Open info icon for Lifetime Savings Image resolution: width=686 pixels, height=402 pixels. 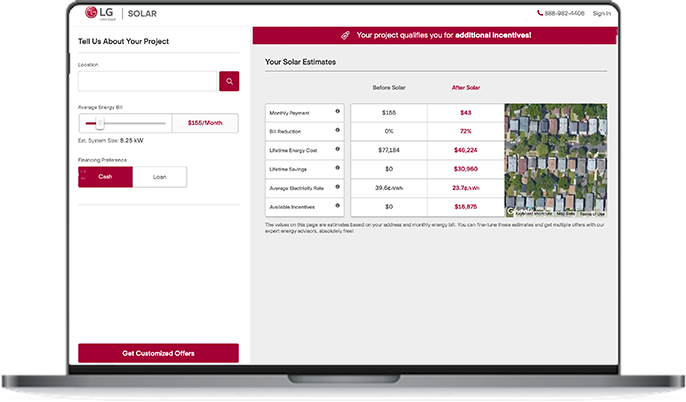coord(337,168)
